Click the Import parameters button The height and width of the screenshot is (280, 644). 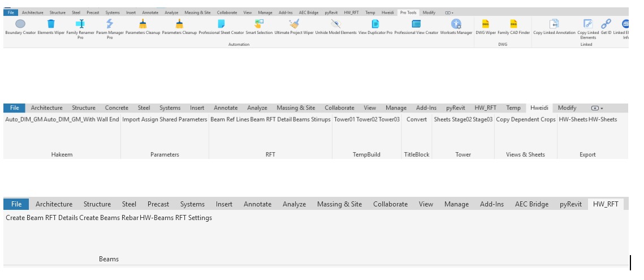(x=131, y=119)
